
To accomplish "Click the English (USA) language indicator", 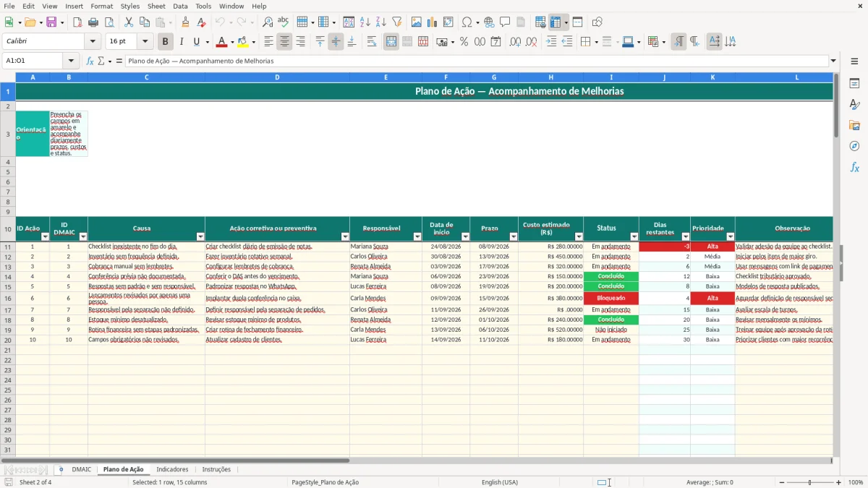I will (x=500, y=482).
